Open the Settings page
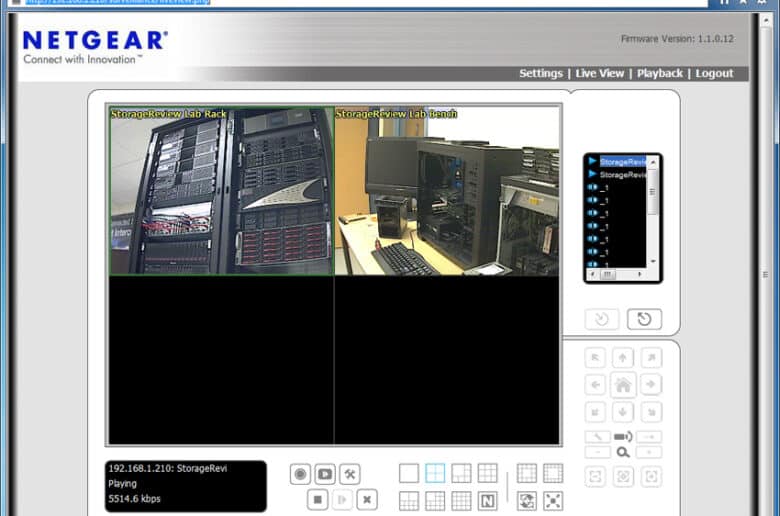780x516 pixels. point(541,74)
